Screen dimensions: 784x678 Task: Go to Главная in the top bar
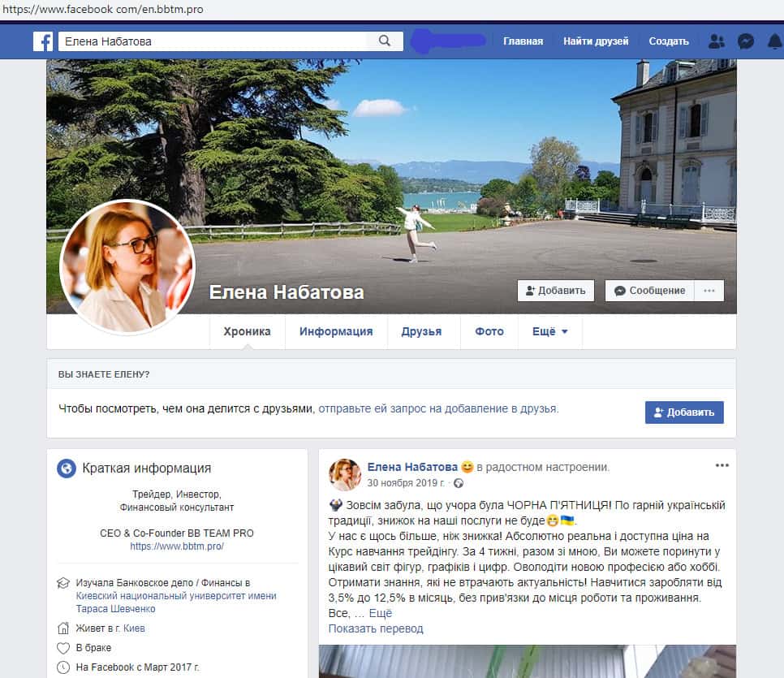[x=523, y=41]
